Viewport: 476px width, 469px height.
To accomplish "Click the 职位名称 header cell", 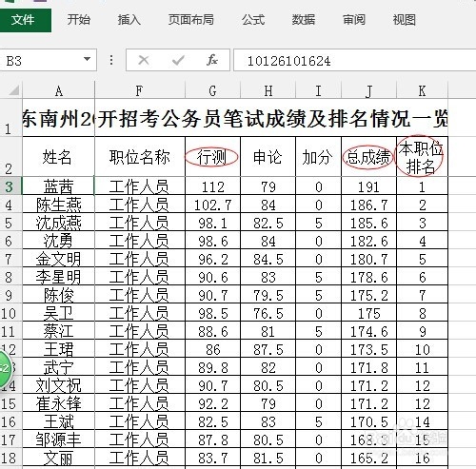I will [140, 157].
